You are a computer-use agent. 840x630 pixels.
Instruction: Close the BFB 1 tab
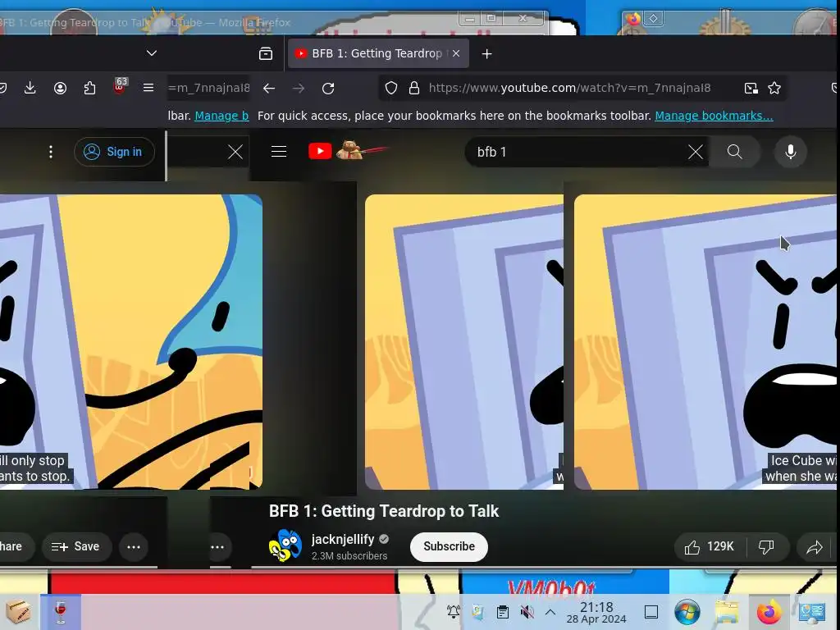pos(456,53)
